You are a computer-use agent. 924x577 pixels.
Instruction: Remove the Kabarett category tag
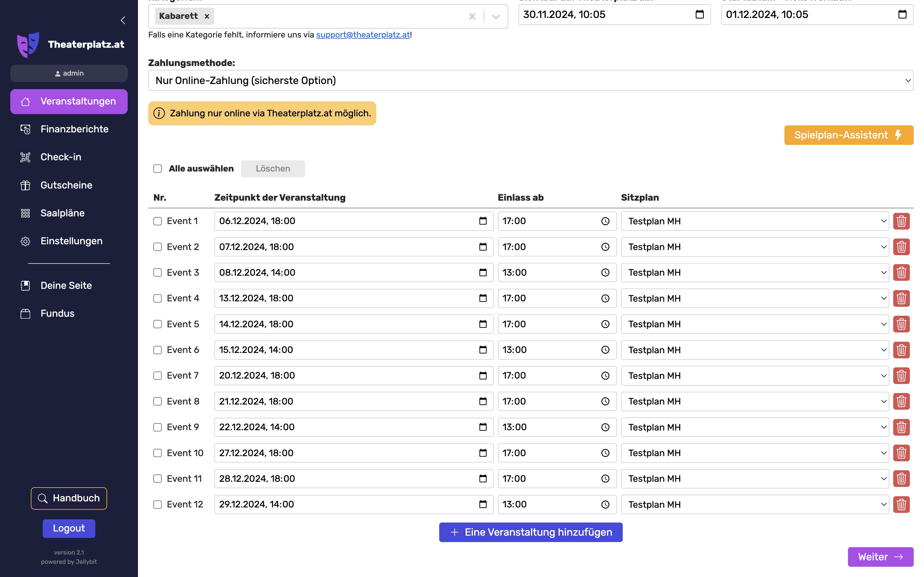pyautogui.click(x=207, y=16)
